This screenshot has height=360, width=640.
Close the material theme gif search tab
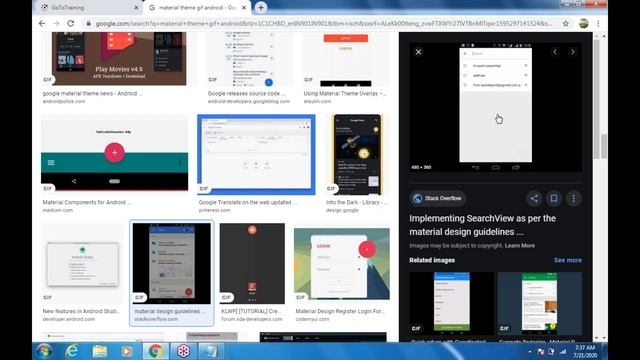pyautogui.click(x=244, y=8)
